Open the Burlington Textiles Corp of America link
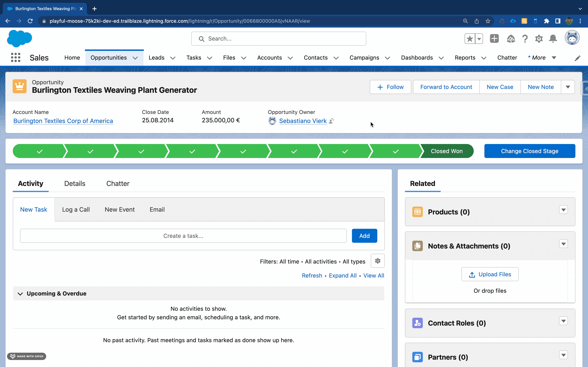This screenshot has height=367, width=588. pos(63,121)
